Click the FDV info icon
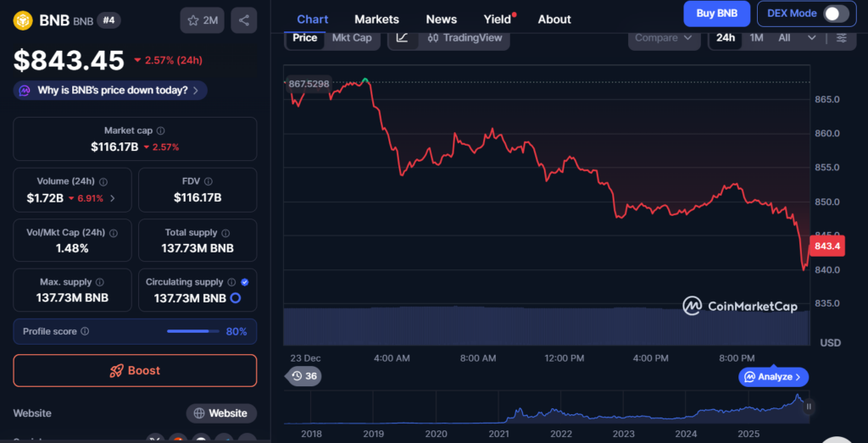Viewport: 868px width, 443px height. tap(209, 181)
